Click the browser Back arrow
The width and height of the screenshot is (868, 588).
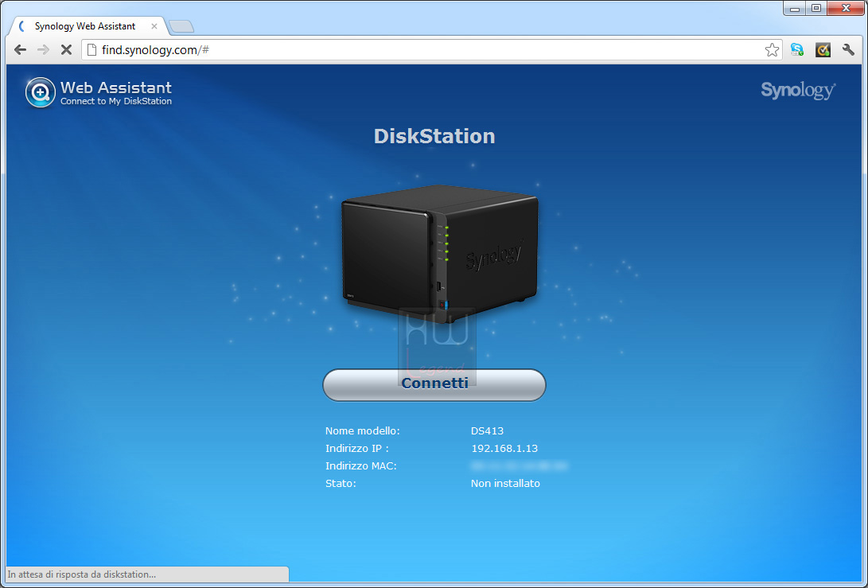pyautogui.click(x=21, y=50)
